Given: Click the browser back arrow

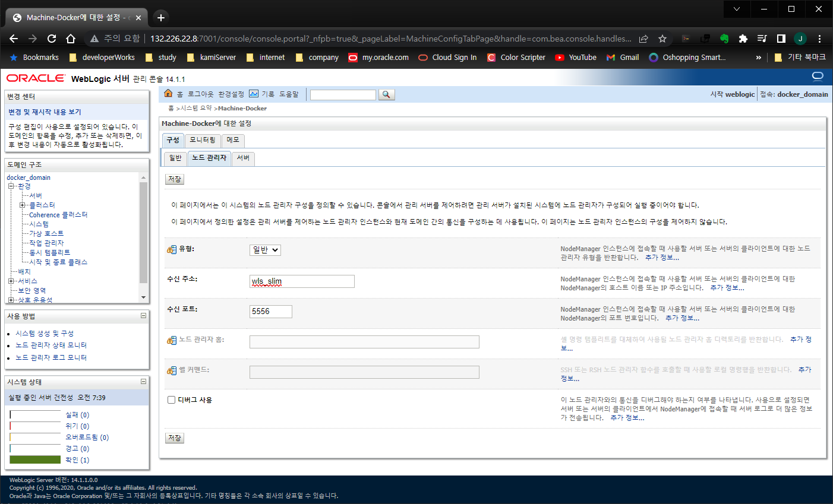Looking at the screenshot, I should point(14,39).
